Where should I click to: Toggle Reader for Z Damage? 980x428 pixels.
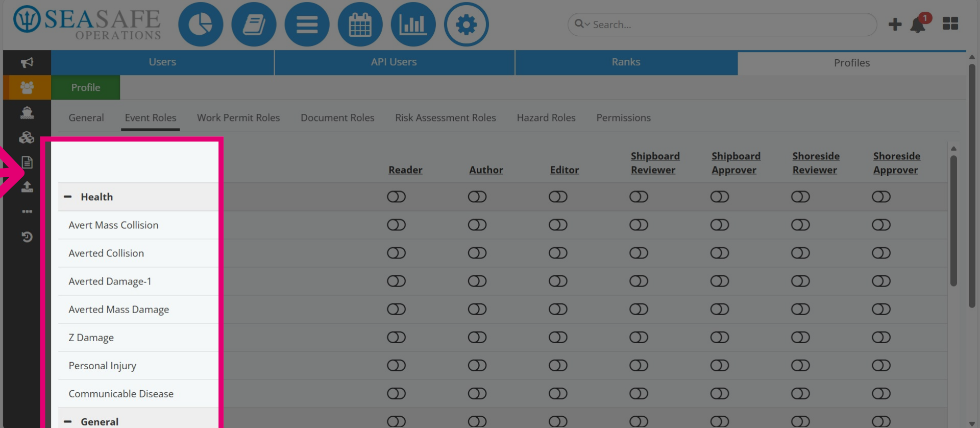coord(396,337)
